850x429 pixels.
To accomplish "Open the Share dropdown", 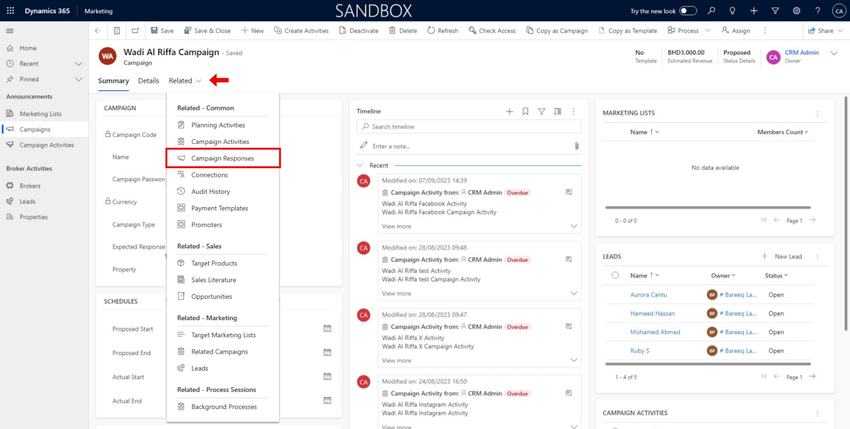I will [826, 31].
